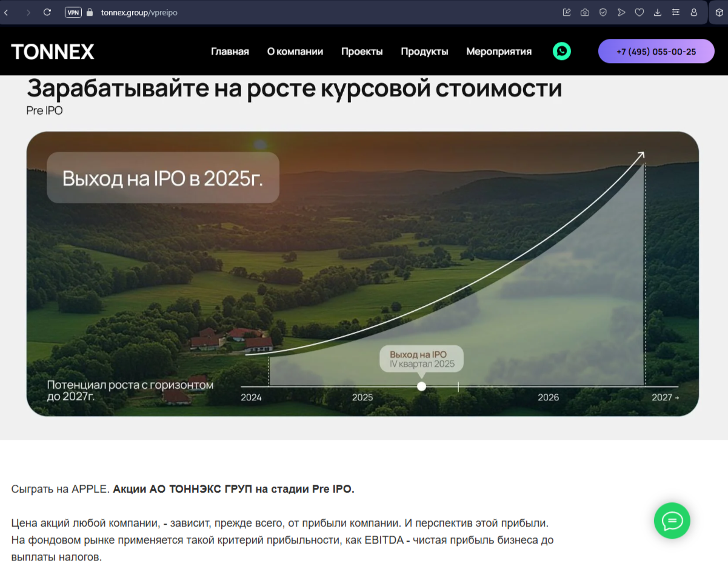Click the paragraph mentioning EBITDA

[282, 540]
